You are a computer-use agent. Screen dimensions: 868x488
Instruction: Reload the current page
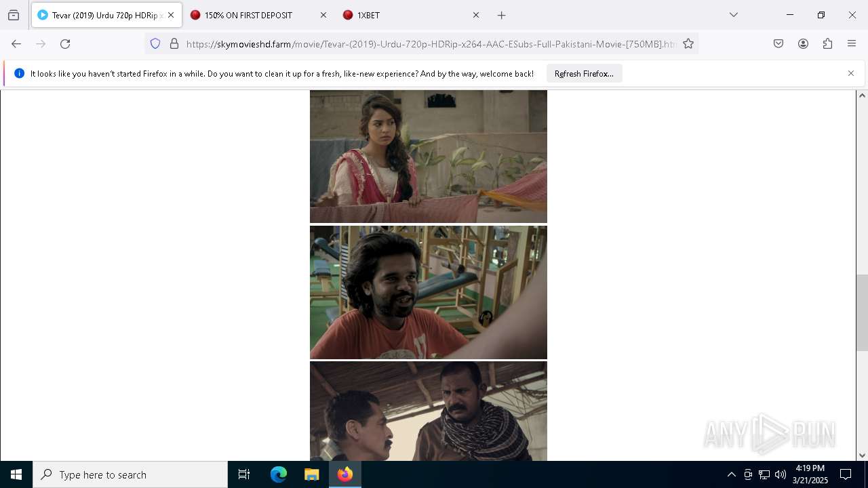coord(65,44)
